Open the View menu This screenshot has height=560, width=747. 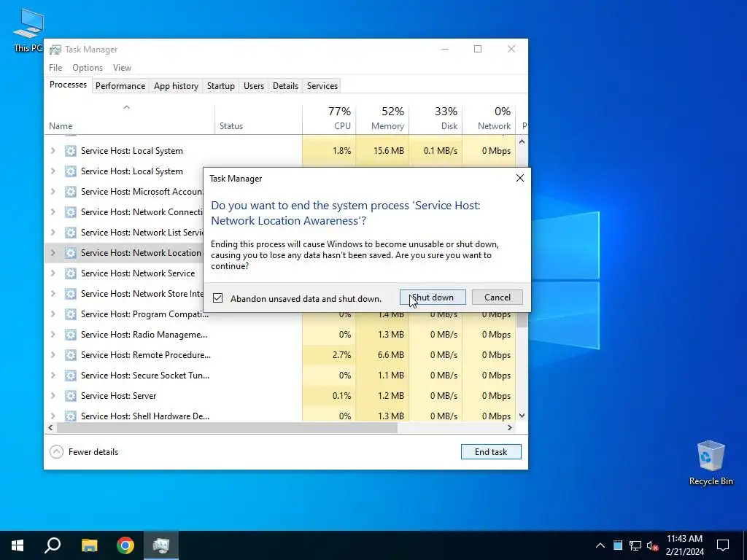pos(122,68)
